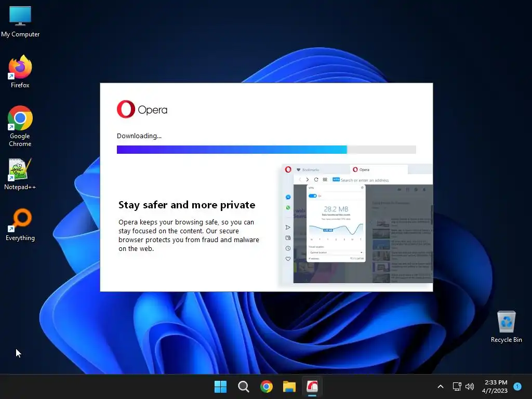Open the Windows Start menu

(x=220, y=387)
